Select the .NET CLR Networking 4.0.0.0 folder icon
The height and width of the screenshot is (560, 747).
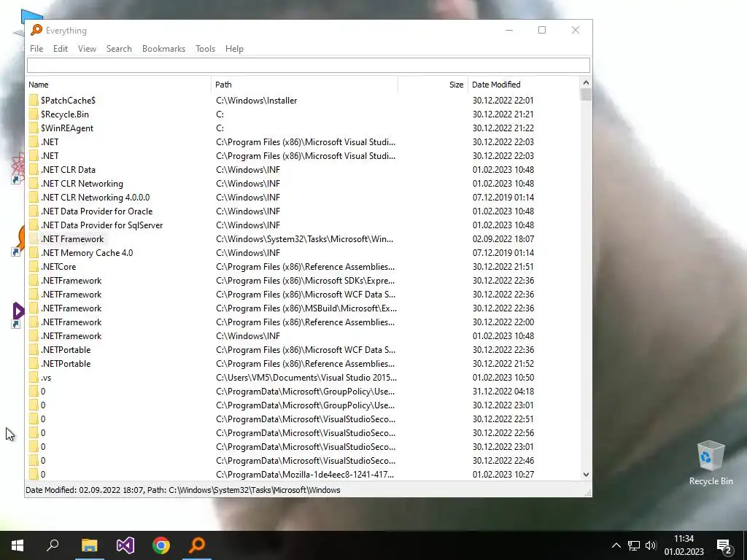pos(34,197)
